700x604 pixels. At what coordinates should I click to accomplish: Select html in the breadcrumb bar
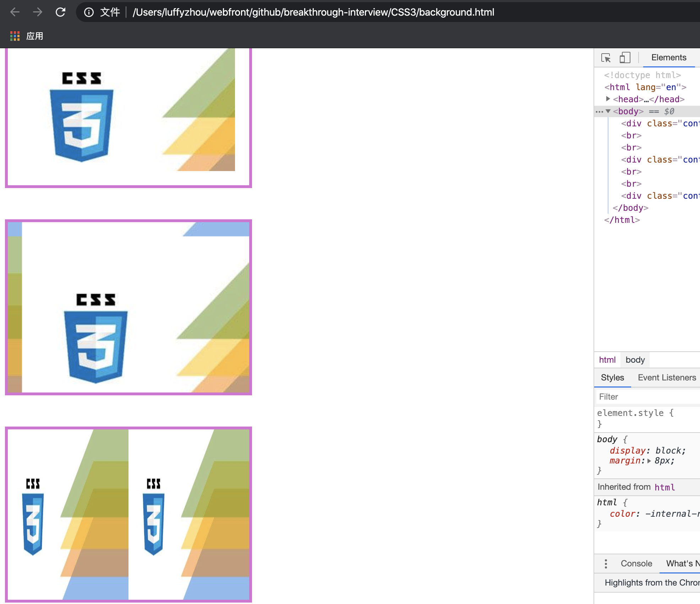[x=607, y=360]
